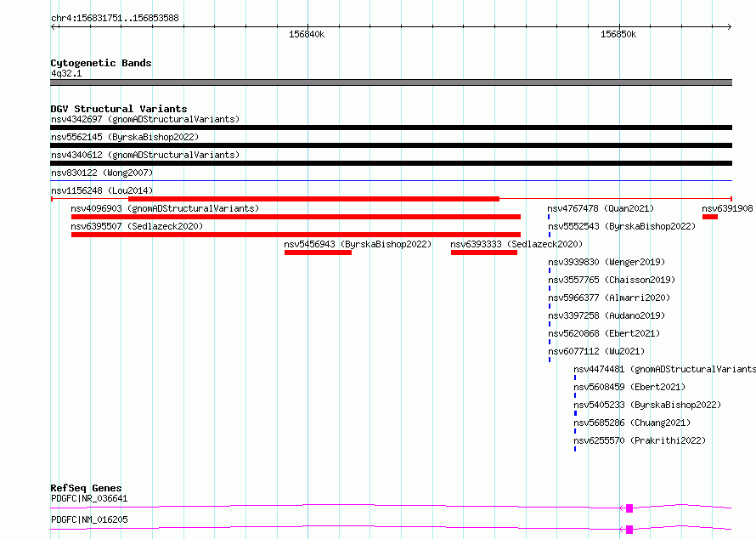This screenshot has width=756, height=539.
Task: Click the blue line of nsv830122
Action: coord(391,181)
